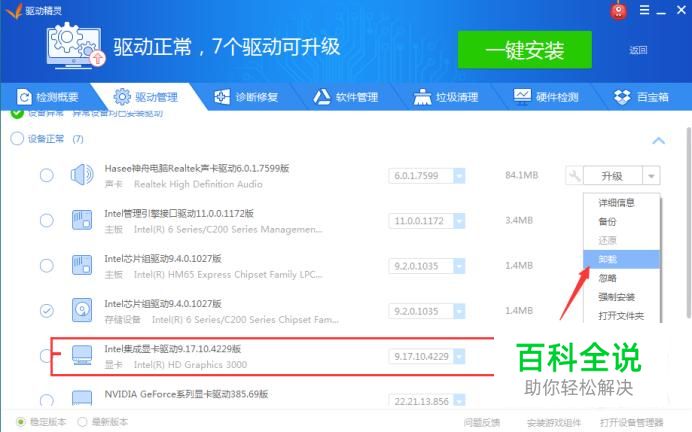Open the 9.2.0.1035 dropdown in 存储设备 row
This screenshot has height=432, width=692.
pos(459,311)
